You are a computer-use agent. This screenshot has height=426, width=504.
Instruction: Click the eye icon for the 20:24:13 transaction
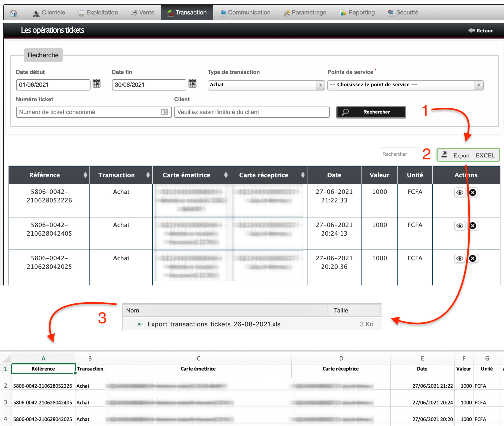(460, 226)
